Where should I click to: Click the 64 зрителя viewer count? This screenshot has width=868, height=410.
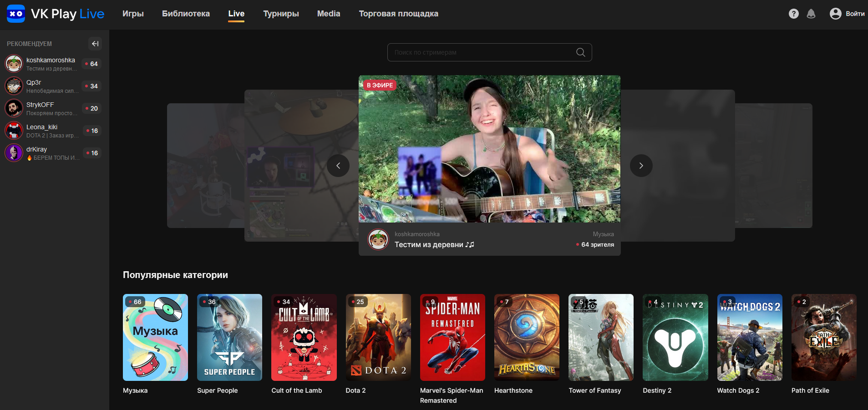(595, 245)
